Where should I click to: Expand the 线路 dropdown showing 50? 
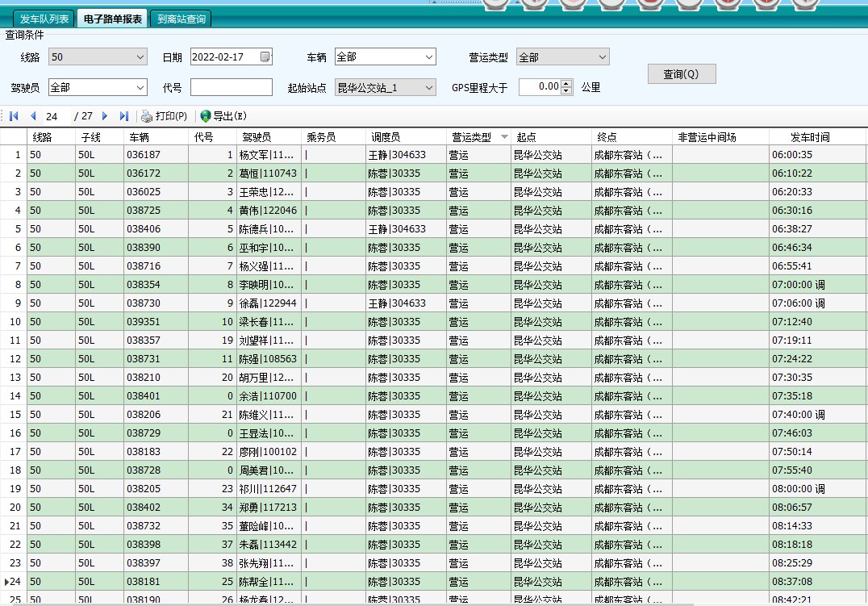[140, 57]
